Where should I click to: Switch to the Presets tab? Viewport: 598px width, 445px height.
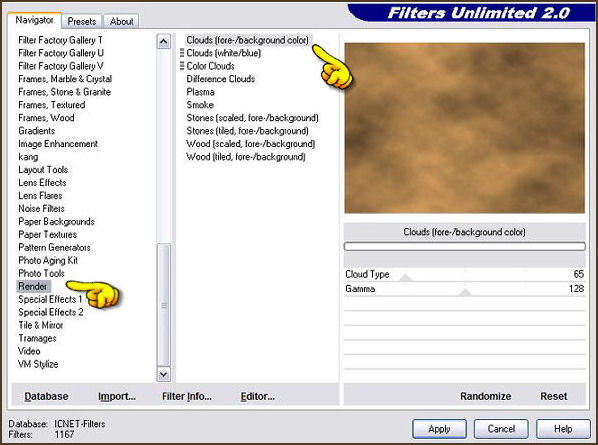[82, 21]
